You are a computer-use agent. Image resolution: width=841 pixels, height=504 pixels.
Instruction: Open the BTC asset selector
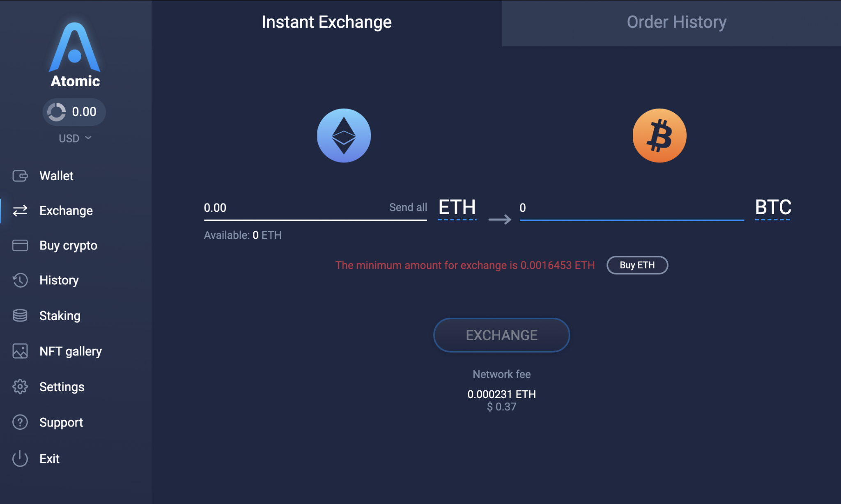point(772,208)
